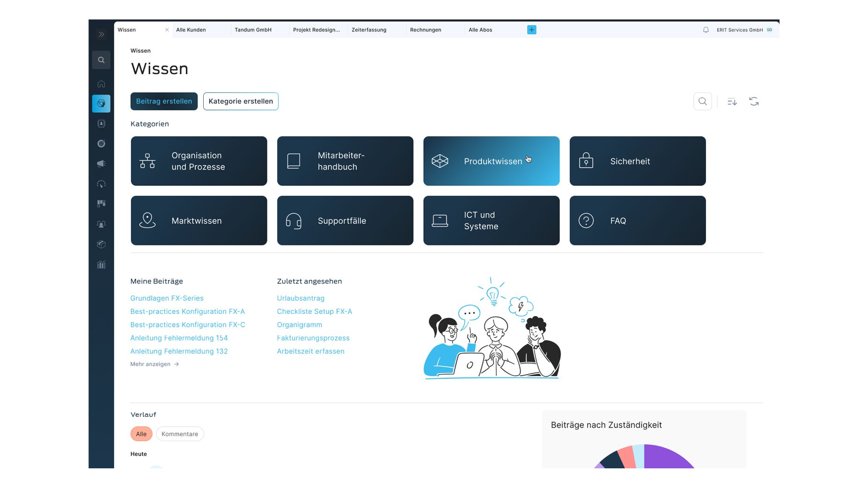Image resolution: width=868 pixels, height=488 pixels.
Task: Open the search icon in the sidebar
Action: point(101,60)
